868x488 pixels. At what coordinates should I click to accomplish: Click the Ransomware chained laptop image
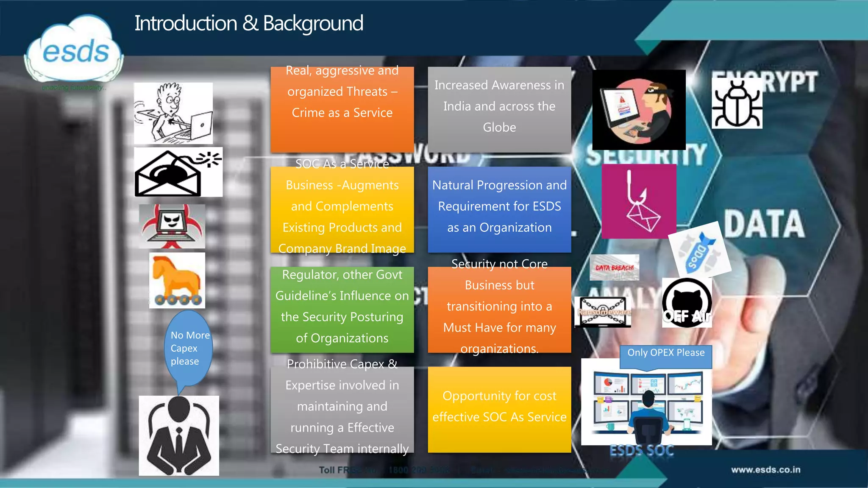pos(603,312)
